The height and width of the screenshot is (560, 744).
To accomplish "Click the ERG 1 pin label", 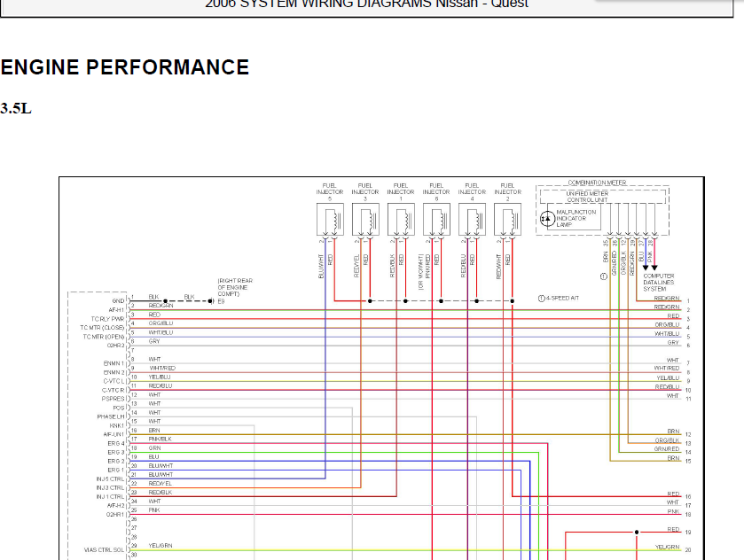I will (x=116, y=471).
